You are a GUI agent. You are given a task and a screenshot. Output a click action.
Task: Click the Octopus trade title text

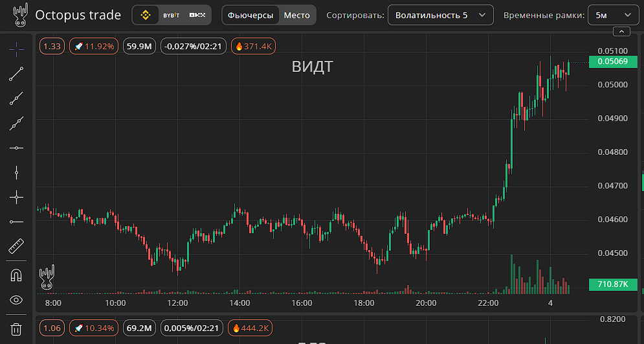click(x=78, y=16)
